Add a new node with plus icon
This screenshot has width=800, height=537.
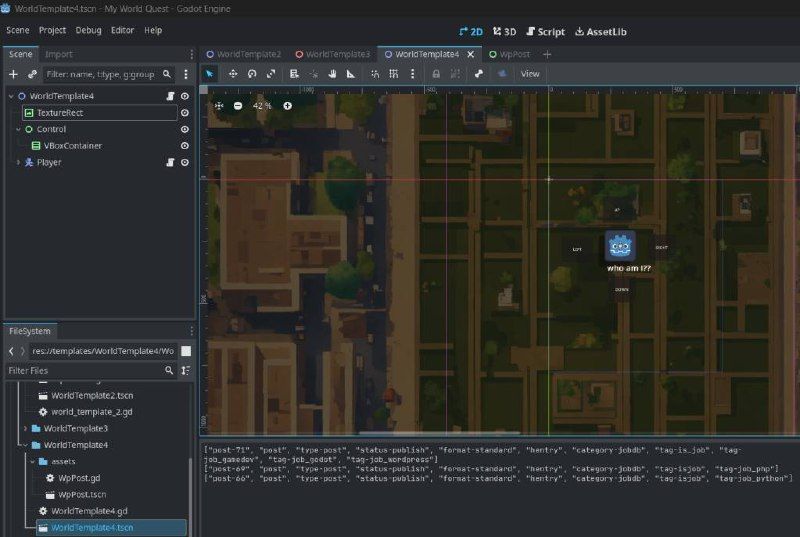[13, 74]
